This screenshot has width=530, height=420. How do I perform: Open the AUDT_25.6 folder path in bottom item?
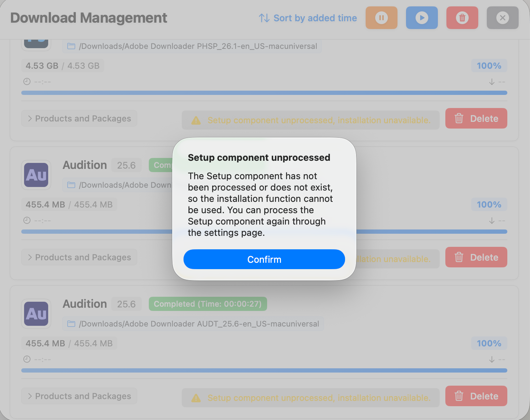(193, 324)
